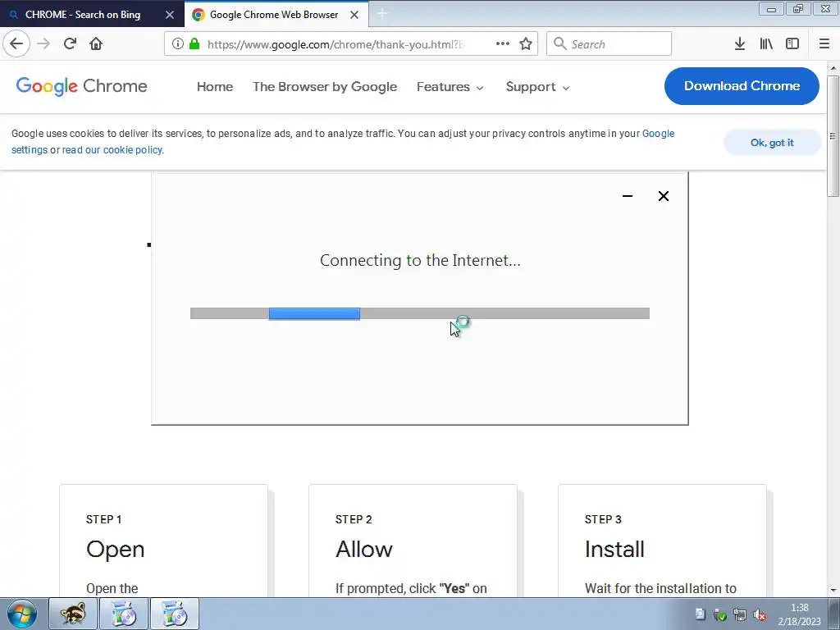Click scrollbar down arrow

click(833, 591)
